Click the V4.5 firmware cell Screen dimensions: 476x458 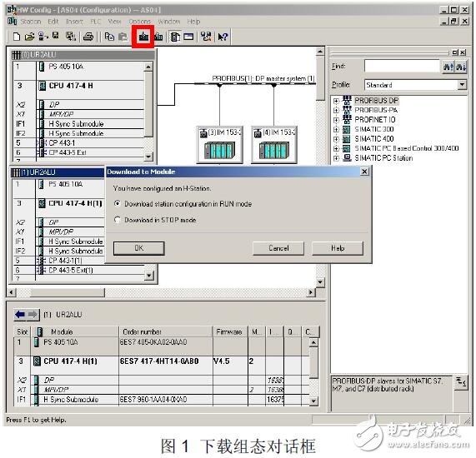pyautogui.click(x=230, y=361)
